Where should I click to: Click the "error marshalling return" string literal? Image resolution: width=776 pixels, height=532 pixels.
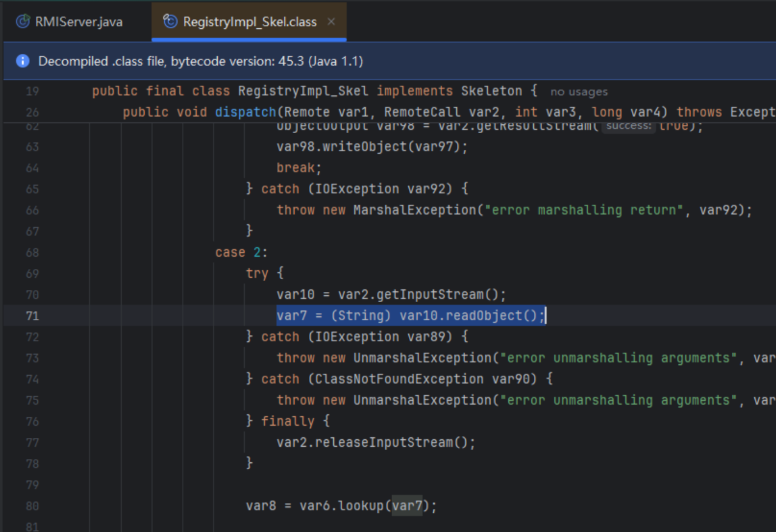pos(585,210)
